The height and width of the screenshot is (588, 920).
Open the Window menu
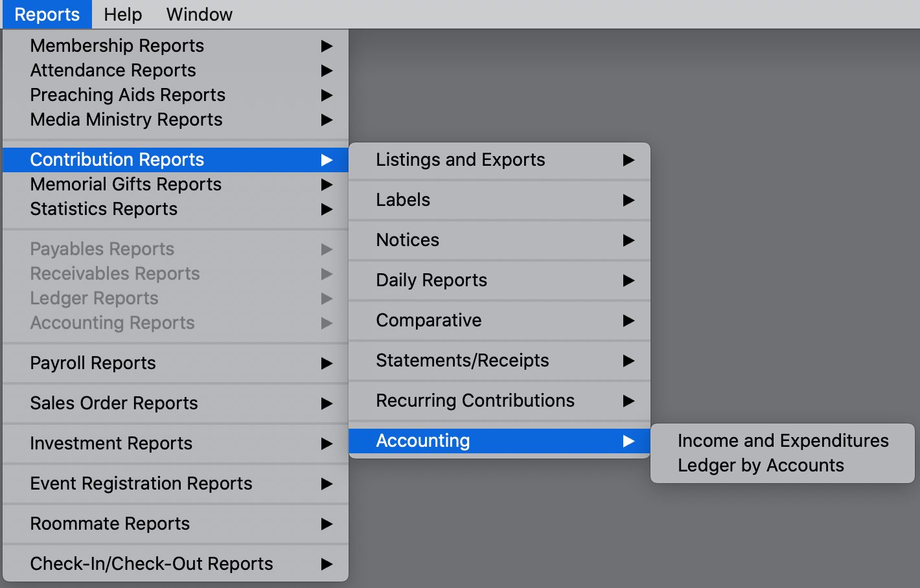[x=199, y=14]
